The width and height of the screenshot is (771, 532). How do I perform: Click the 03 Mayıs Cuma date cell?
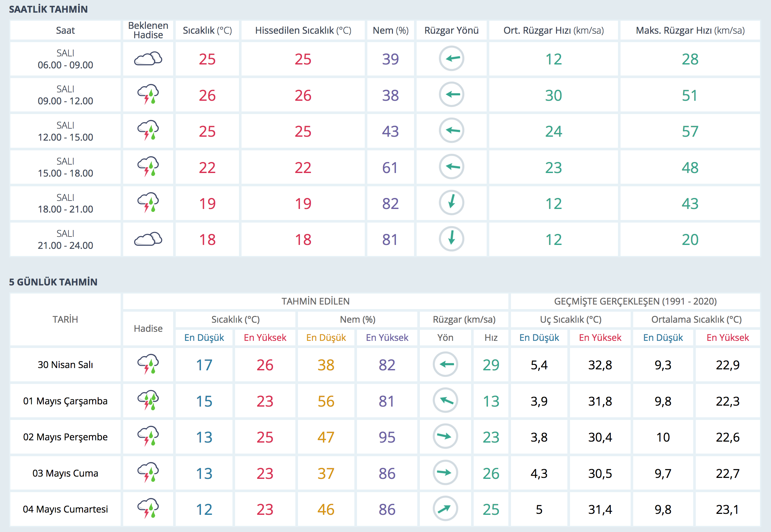click(65, 473)
